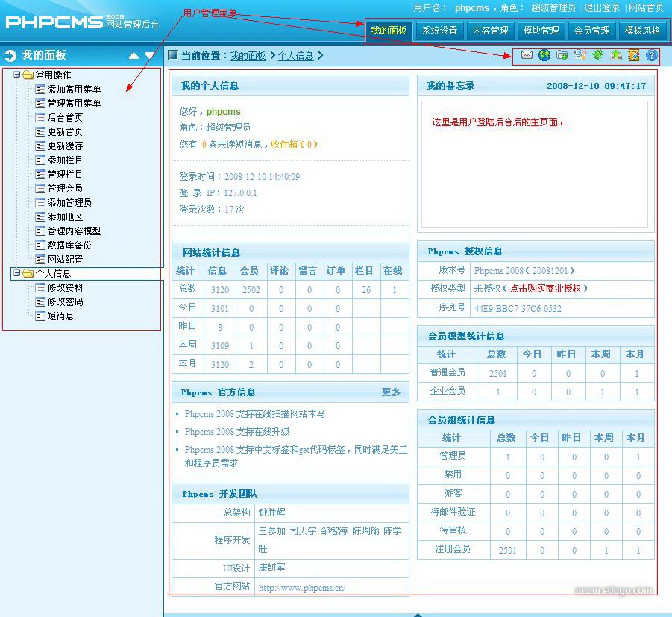
Task: Collapse the 个人信息 tree folder
Action: point(17,273)
